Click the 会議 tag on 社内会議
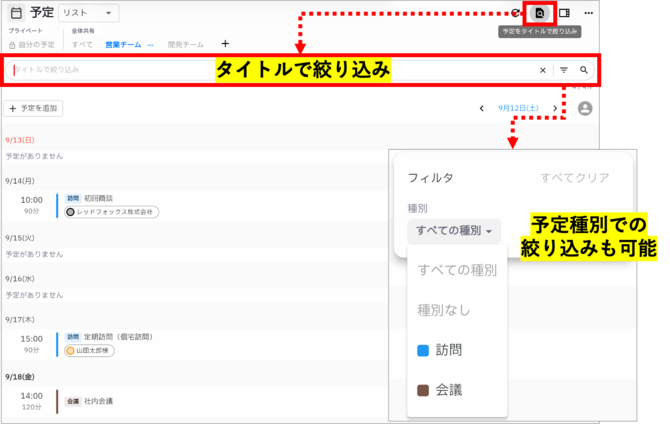 tap(73, 401)
